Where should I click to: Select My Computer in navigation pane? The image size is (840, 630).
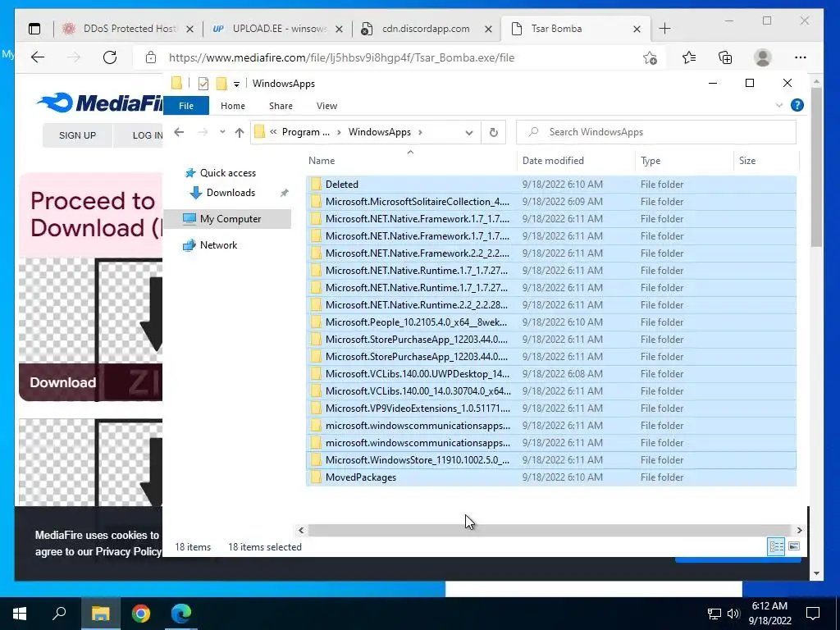[x=230, y=218]
